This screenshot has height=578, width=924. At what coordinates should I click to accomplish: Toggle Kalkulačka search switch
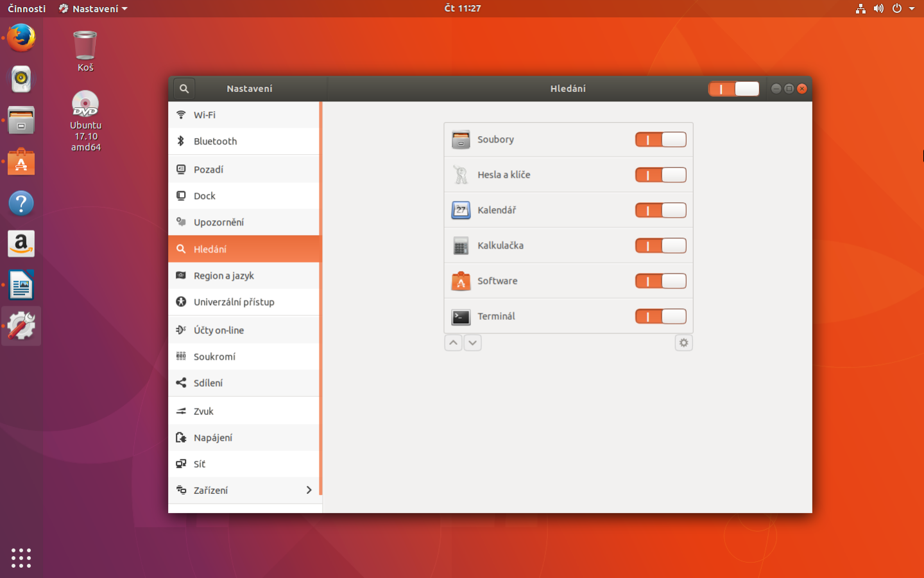click(x=660, y=245)
